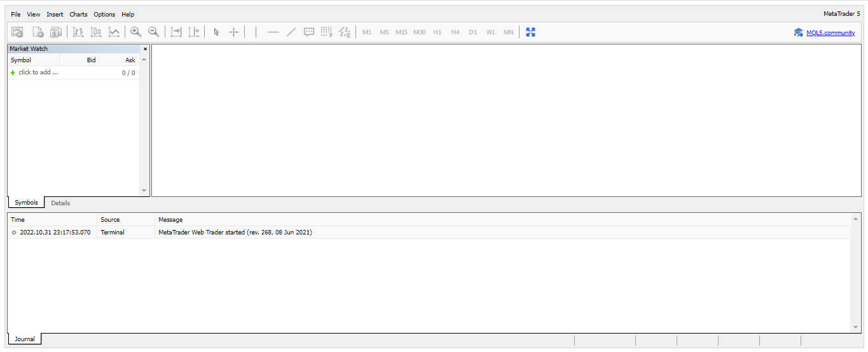Toggle the D1 timeframe button
Screen dimensions: 868x352
click(472, 32)
